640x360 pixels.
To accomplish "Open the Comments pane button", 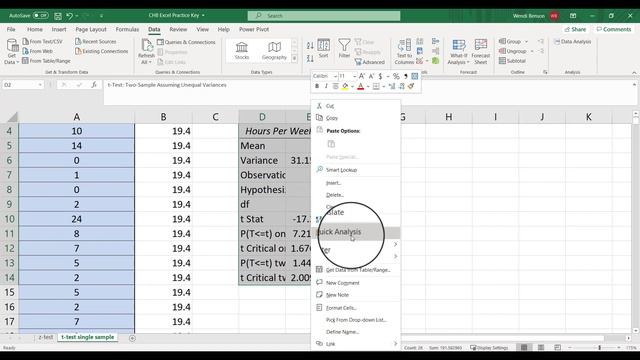I will [613, 29].
